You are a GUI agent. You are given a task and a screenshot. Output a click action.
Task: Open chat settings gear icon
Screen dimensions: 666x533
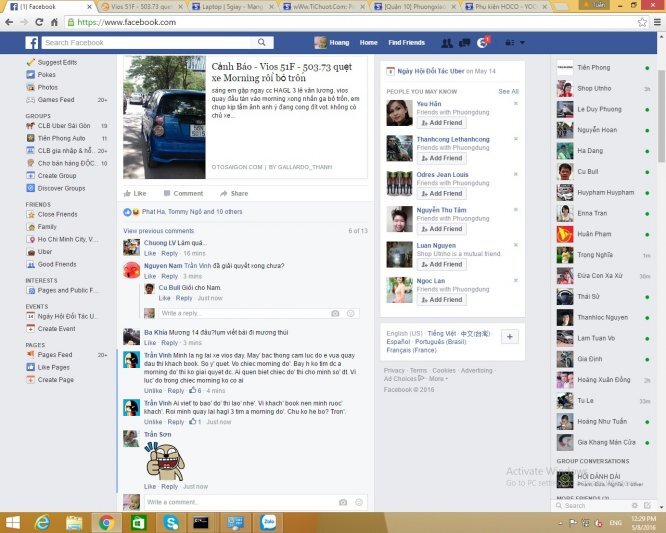pos(635,505)
